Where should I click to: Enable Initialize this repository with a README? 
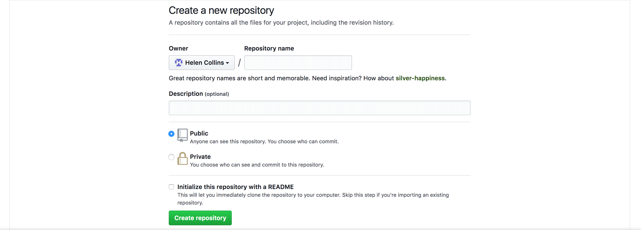[171, 187]
